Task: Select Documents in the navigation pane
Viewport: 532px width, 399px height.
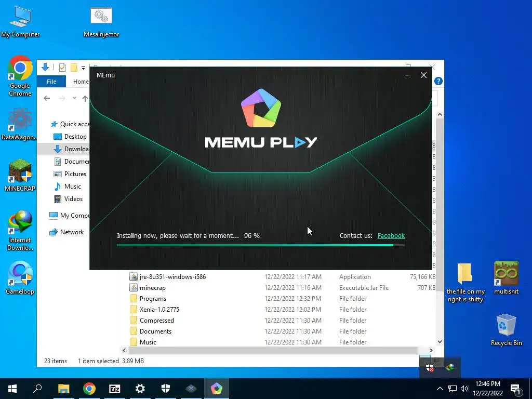Action: 71,162
